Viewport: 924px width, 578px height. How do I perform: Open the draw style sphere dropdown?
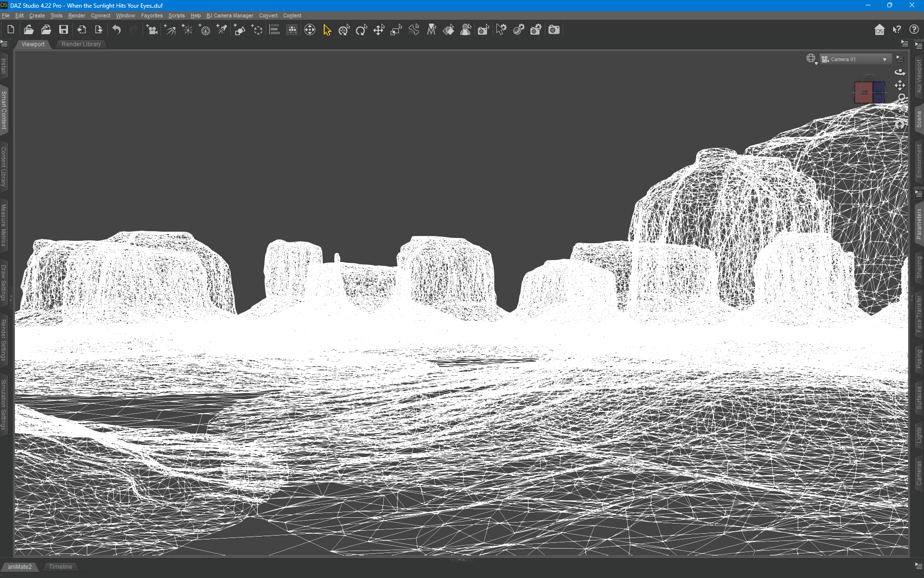point(812,59)
